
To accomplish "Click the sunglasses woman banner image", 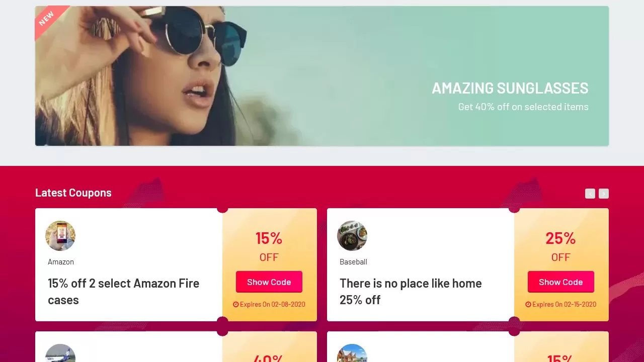I will click(x=322, y=76).
